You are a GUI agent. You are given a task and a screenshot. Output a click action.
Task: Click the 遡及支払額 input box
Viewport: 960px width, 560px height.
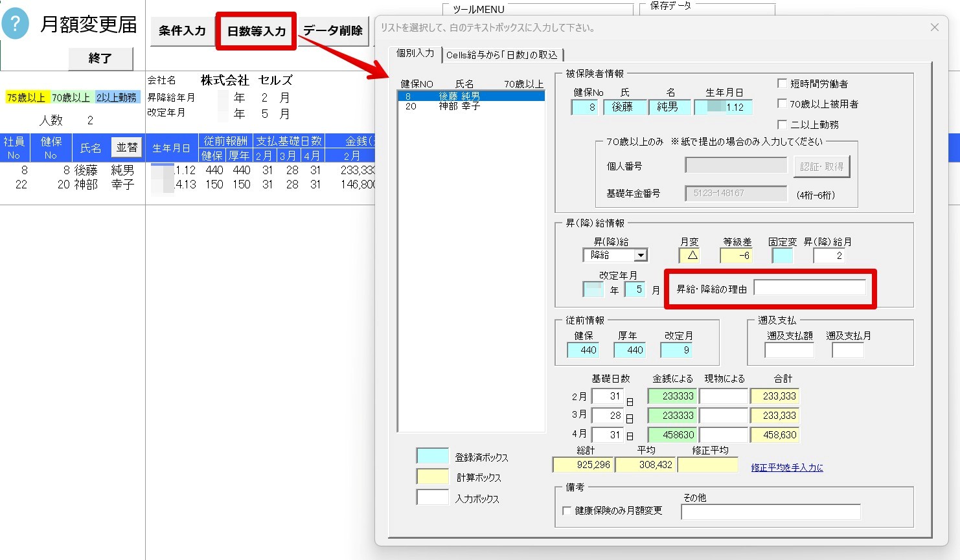pyautogui.click(x=789, y=350)
